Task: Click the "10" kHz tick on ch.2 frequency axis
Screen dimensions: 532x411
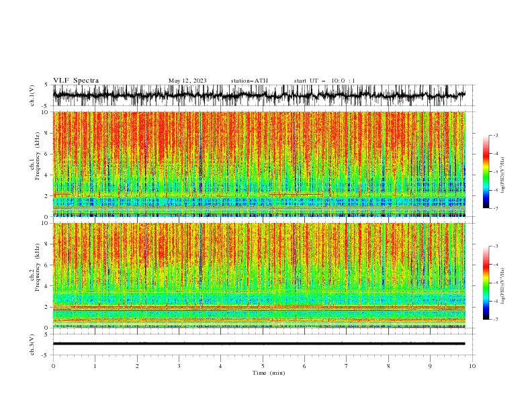Action: click(45, 223)
